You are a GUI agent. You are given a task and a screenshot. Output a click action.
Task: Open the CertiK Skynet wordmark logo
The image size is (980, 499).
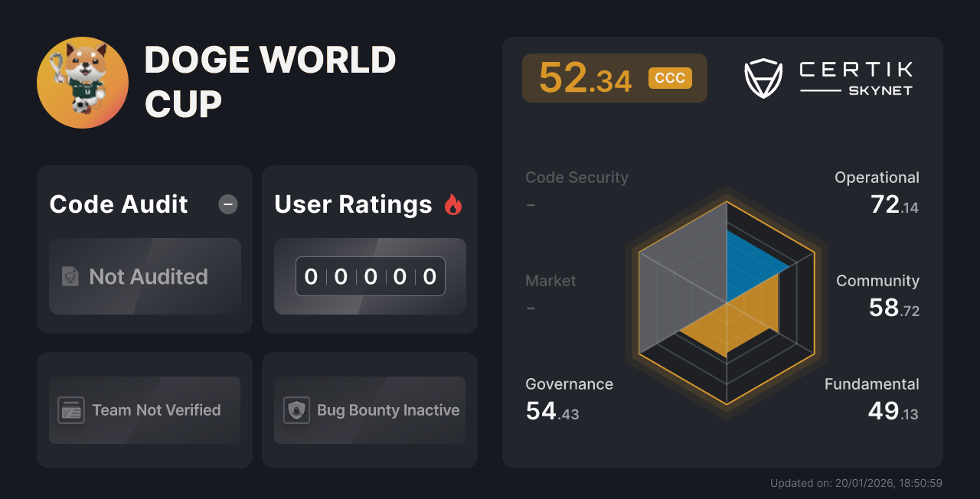[x=854, y=77]
